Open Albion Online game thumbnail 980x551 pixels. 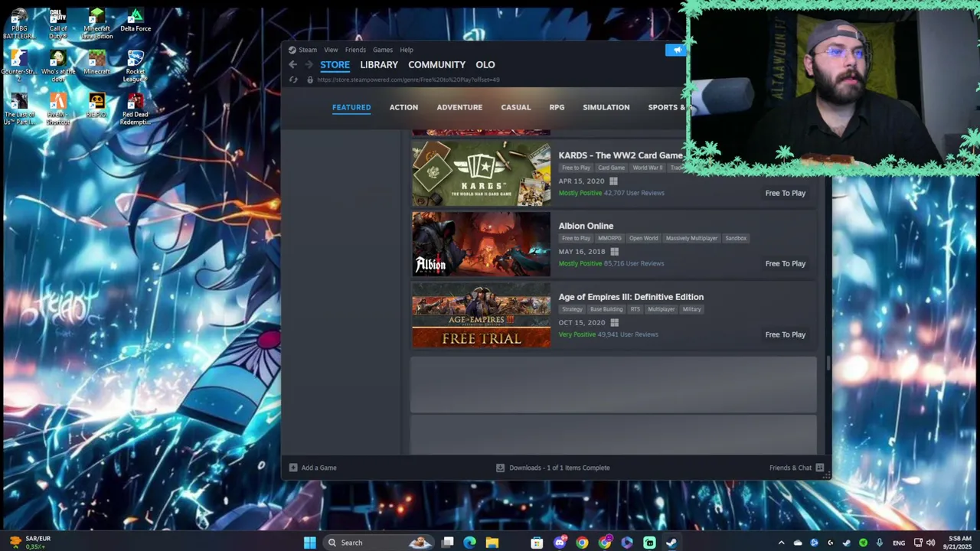pyautogui.click(x=481, y=244)
